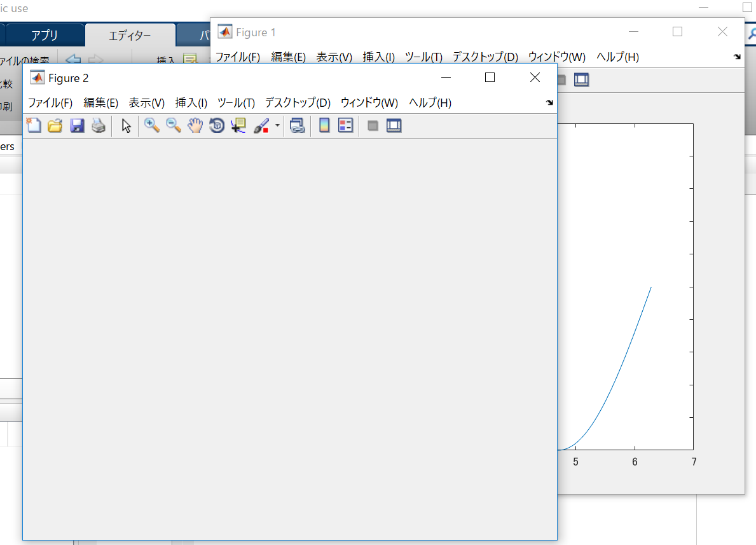This screenshot has height=545, width=756.
Task: Open ツール(T) menu in Figure 2
Action: pos(236,103)
